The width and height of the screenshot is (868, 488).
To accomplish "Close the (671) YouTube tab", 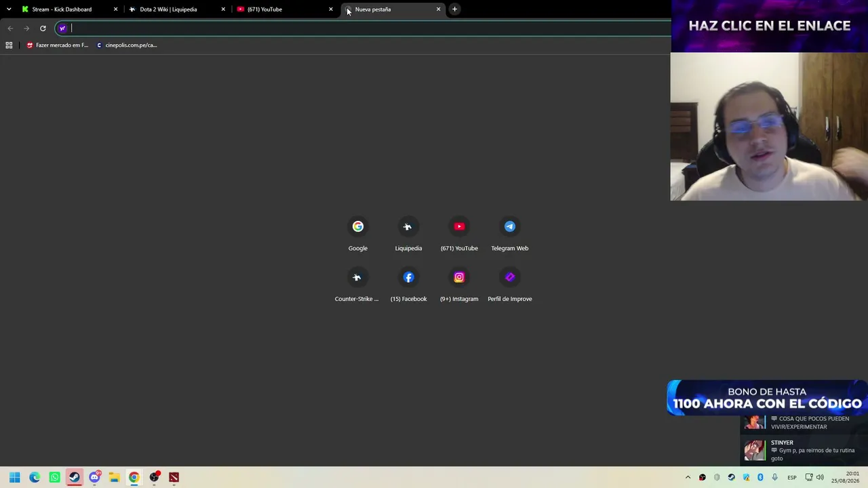I will click(331, 9).
